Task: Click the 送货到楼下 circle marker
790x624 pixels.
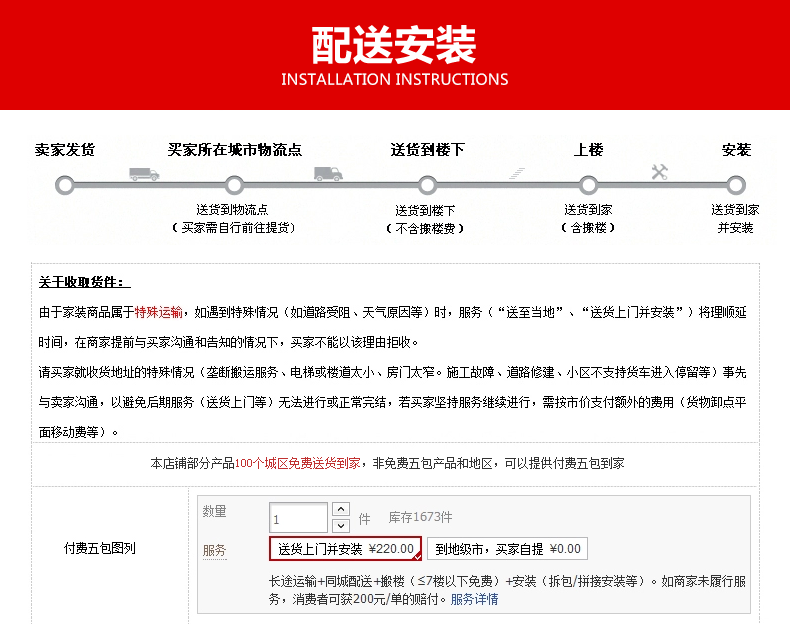Action: [427, 185]
